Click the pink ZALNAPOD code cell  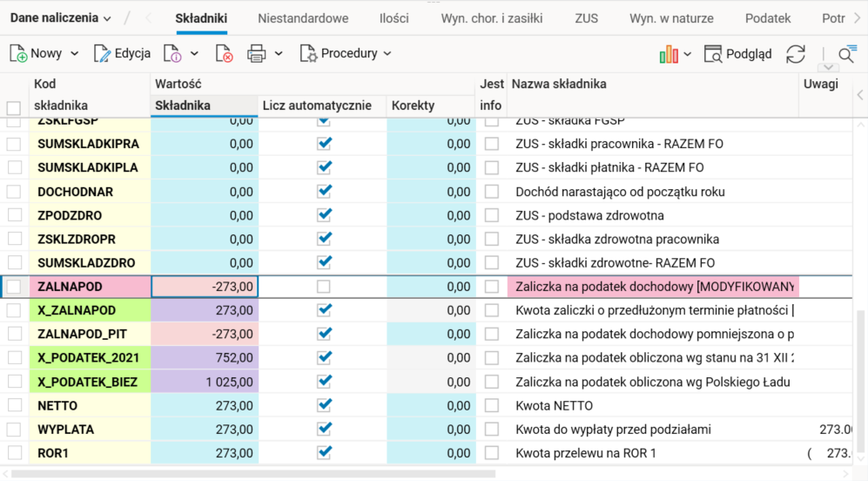[90, 287]
